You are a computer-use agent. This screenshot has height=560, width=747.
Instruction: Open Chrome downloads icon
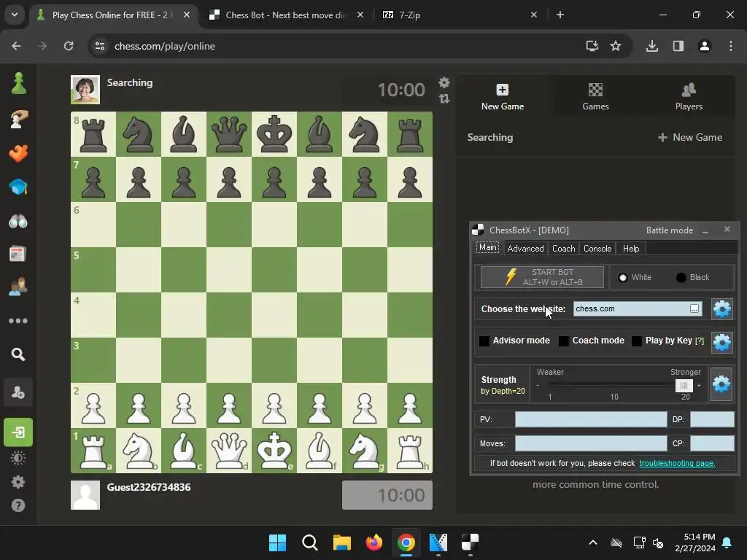click(652, 46)
